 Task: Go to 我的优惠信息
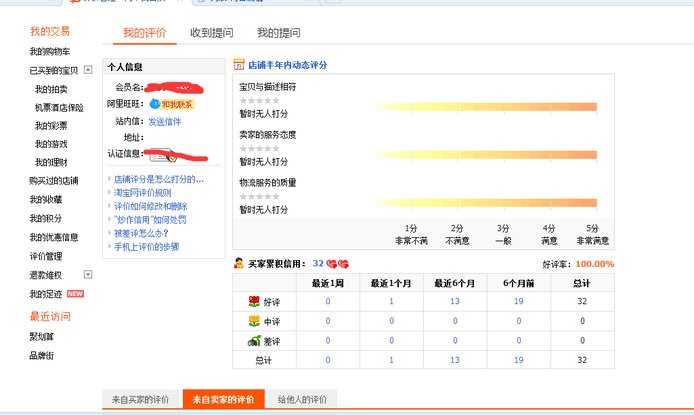click(54, 237)
